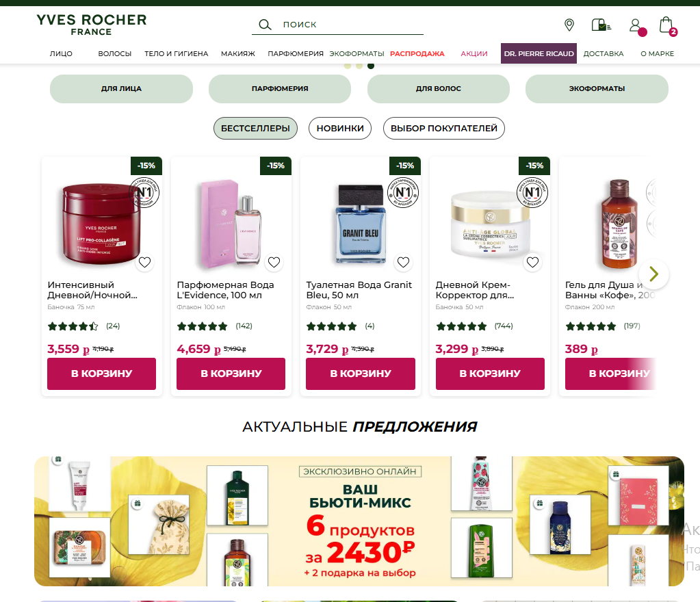Go to РАСПРОДАЖА sale section
The height and width of the screenshot is (602, 700).
click(417, 53)
